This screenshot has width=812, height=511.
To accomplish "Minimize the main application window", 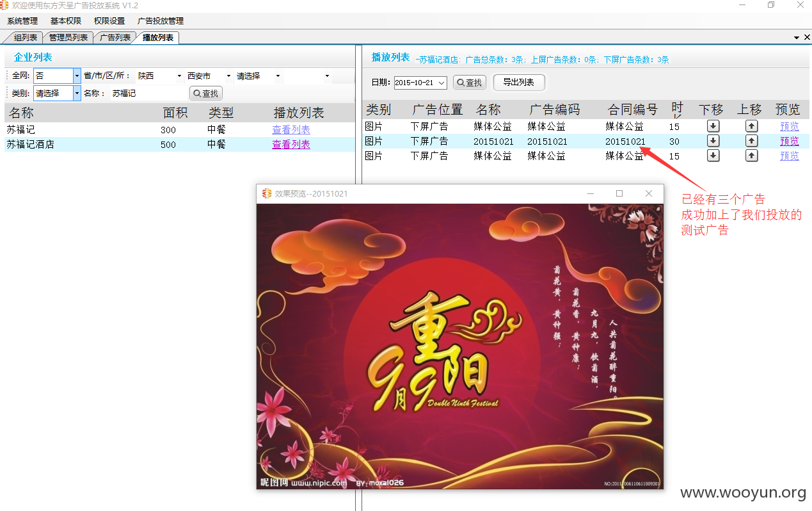I will pos(742,5).
